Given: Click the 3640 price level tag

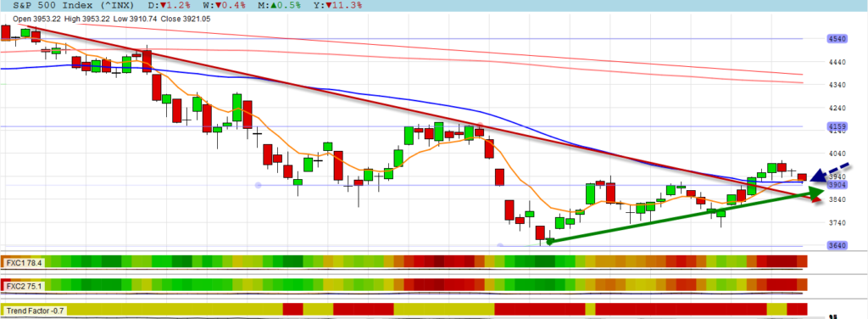Looking at the screenshot, I should [837, 246].
